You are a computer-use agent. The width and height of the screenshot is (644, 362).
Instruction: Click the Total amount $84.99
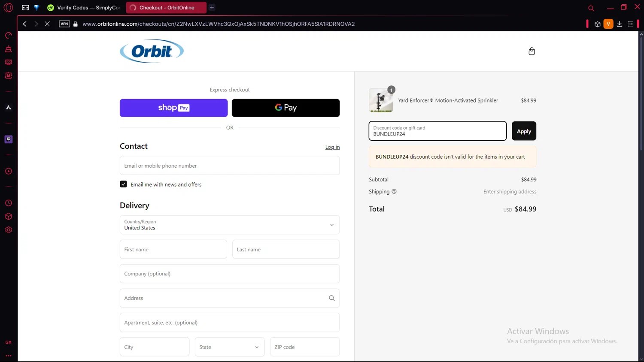pos(526,209)
